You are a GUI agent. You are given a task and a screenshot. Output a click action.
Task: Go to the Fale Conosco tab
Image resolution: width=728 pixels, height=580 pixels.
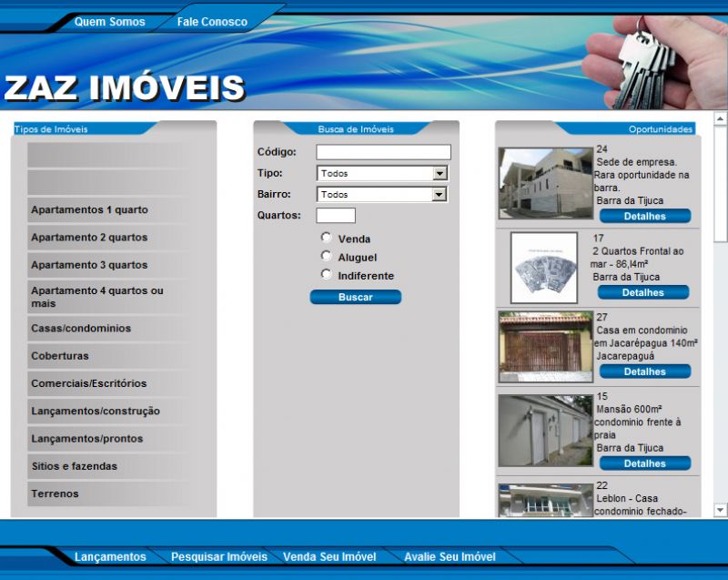click(212, 22)
